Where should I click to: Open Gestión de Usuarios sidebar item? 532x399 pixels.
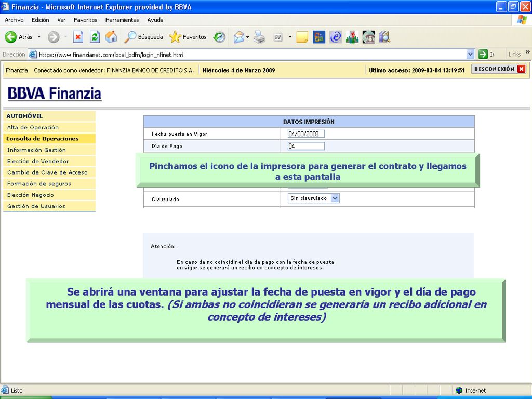point(49,206)
